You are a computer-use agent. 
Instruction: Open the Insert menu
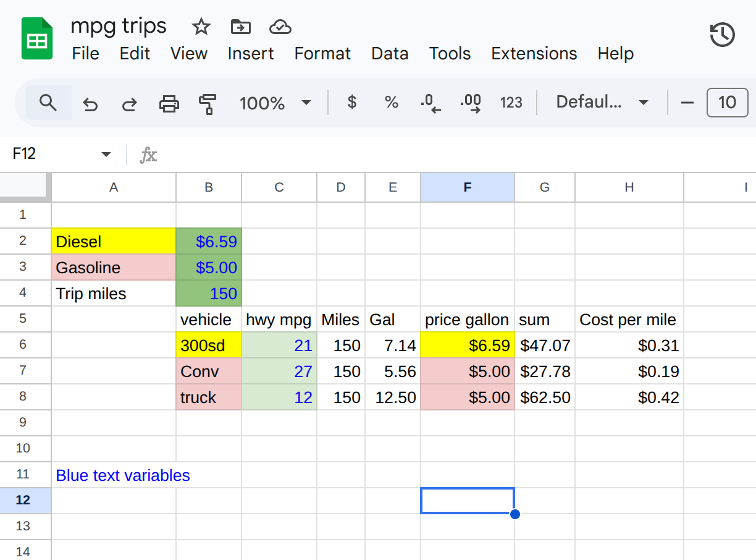(250, 54)
